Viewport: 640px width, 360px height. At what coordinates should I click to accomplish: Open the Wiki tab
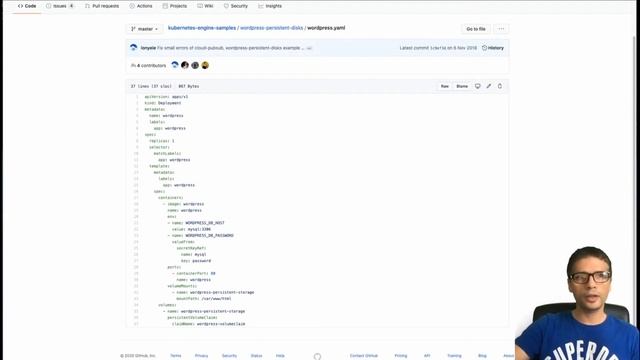click(205, 6)
